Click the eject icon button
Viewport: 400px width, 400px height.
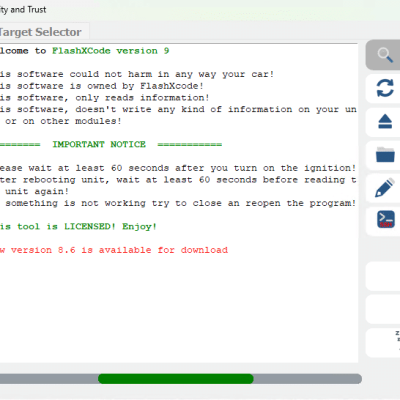coord(383,122)
